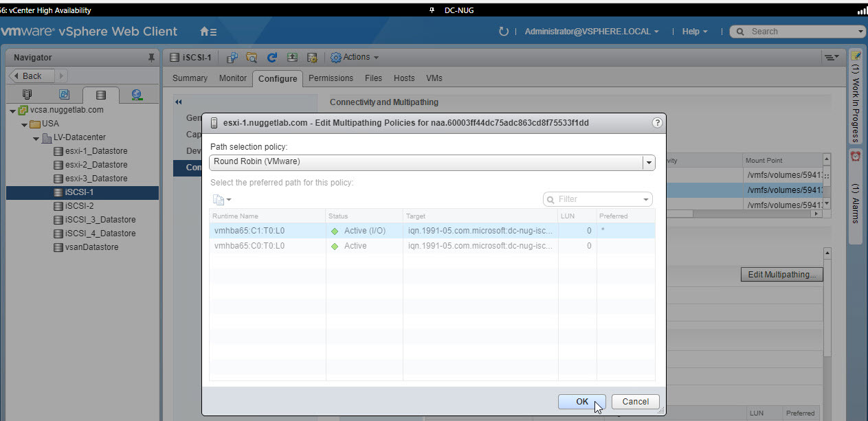Switch to the Networking navigator tab icon

tap(136, 95)
